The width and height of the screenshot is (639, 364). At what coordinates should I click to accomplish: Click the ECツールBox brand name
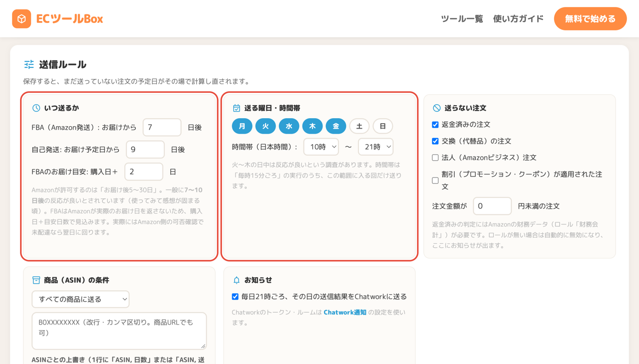tap(69, 19)
